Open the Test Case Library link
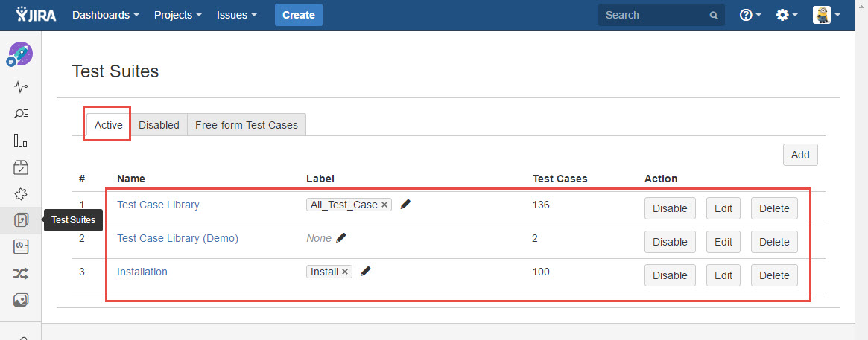The width and height of the screenshot is (868, 340). (158, 205)
